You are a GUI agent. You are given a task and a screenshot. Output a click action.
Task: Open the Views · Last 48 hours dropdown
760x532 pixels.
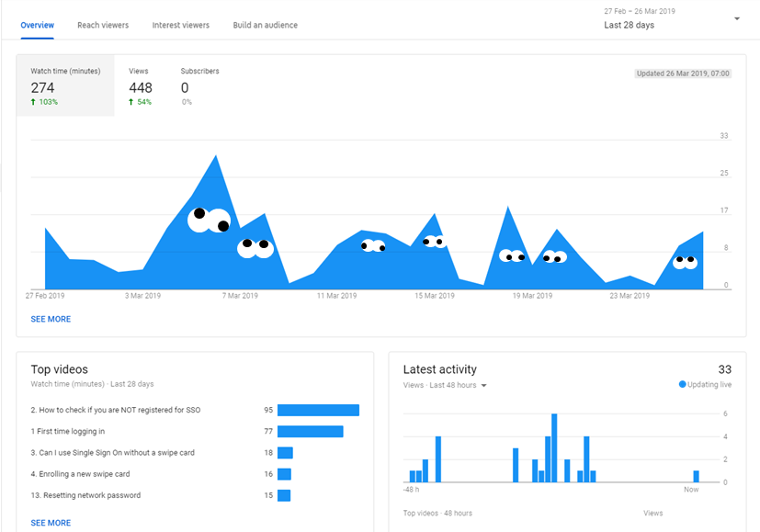445,385
